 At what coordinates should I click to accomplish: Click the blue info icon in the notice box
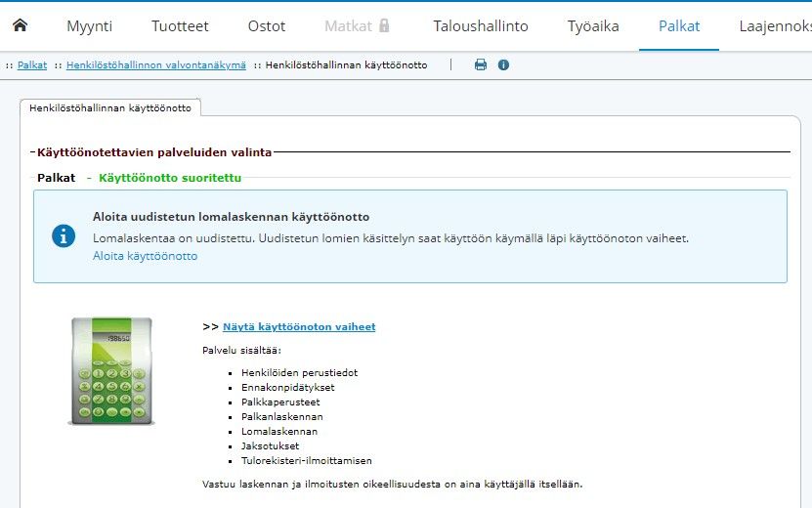(x=64, y=236)
